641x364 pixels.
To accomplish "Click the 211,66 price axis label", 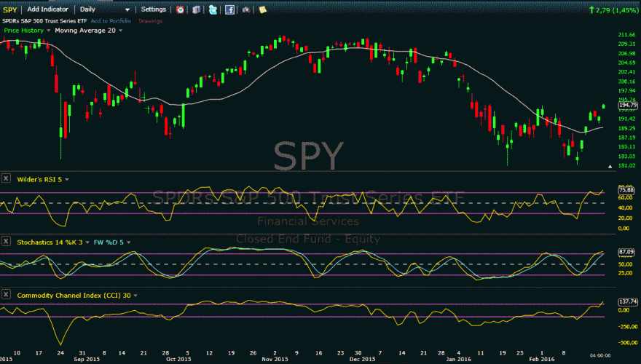I will (x=626, y=35).
